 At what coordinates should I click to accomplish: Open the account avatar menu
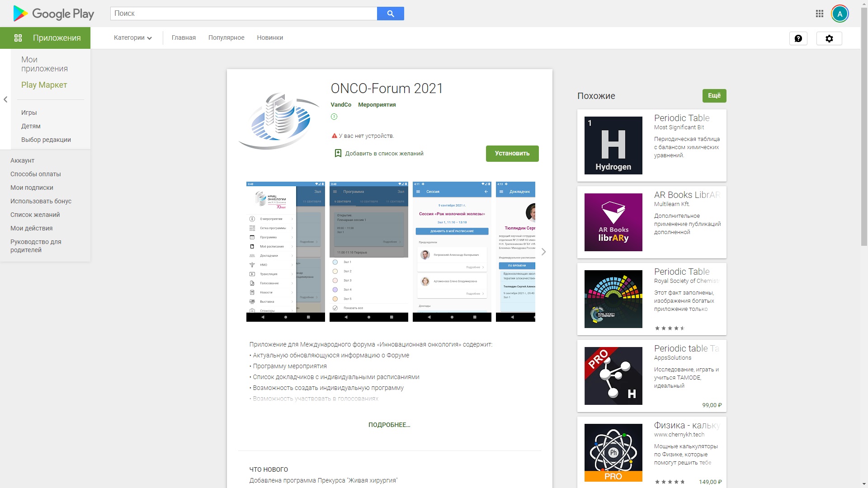[840, 14]
